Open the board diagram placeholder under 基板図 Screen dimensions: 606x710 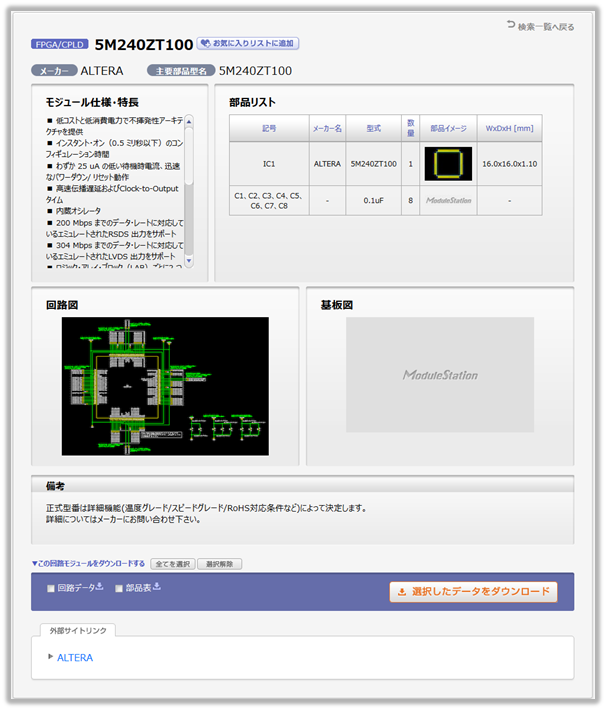440,374
